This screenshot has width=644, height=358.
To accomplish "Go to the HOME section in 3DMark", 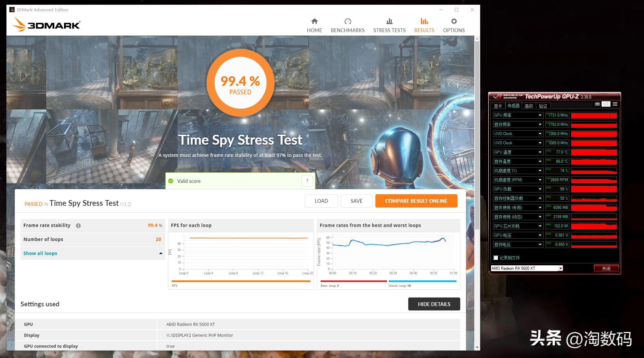I will (314, 26).
